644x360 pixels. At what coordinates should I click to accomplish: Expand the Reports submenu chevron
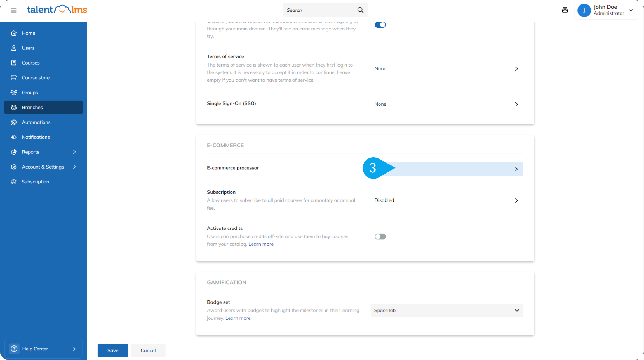tap(74, 152)
